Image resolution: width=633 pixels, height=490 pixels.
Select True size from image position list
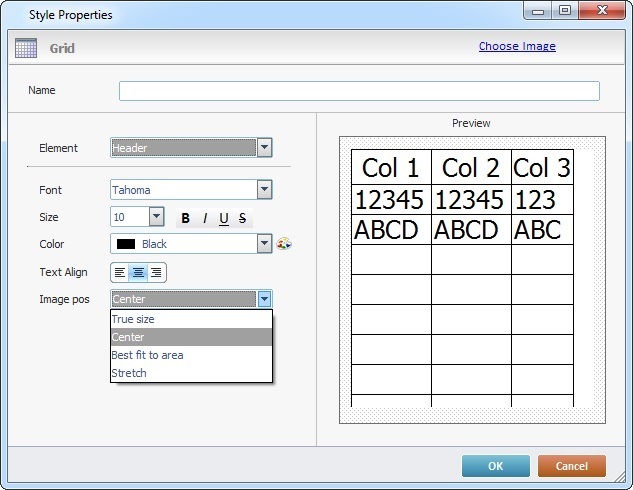point(133,319)
